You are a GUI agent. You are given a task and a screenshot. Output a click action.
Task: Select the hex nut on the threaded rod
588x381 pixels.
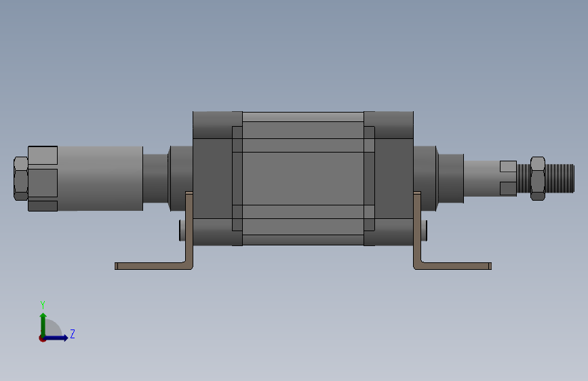(x=538, y=178)
